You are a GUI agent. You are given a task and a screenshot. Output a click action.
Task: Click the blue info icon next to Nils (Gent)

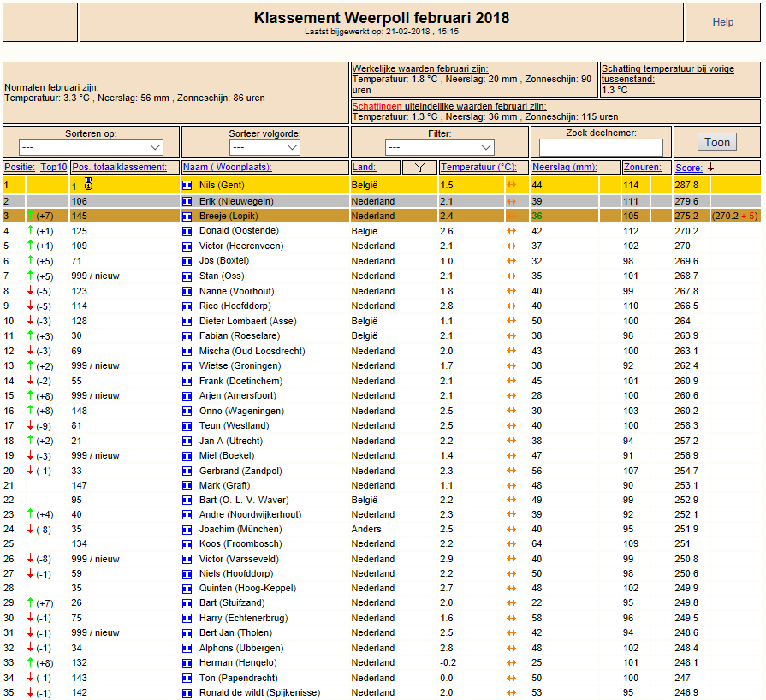187,186
